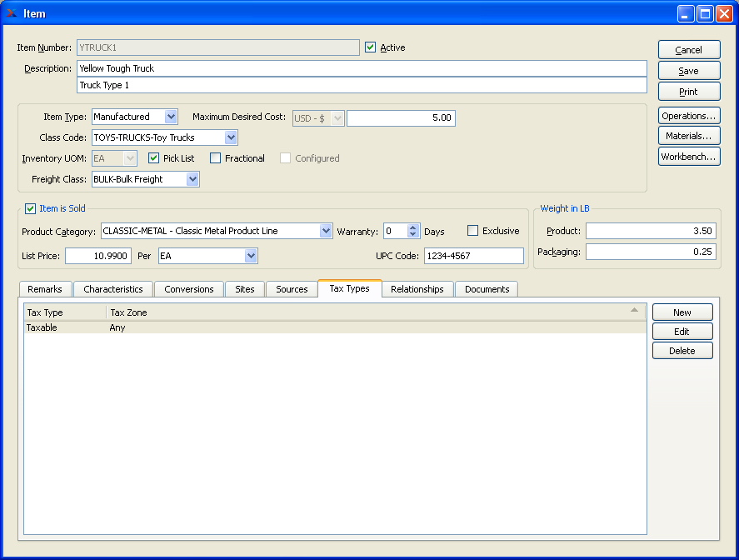739x560 pixels.
Task: Click the Product weight field
Action: 651,231
